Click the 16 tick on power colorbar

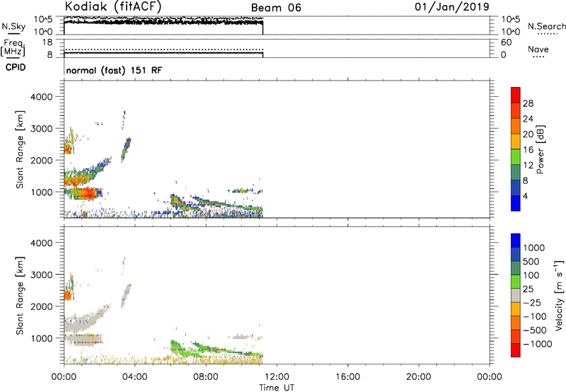tap(528, 150)
